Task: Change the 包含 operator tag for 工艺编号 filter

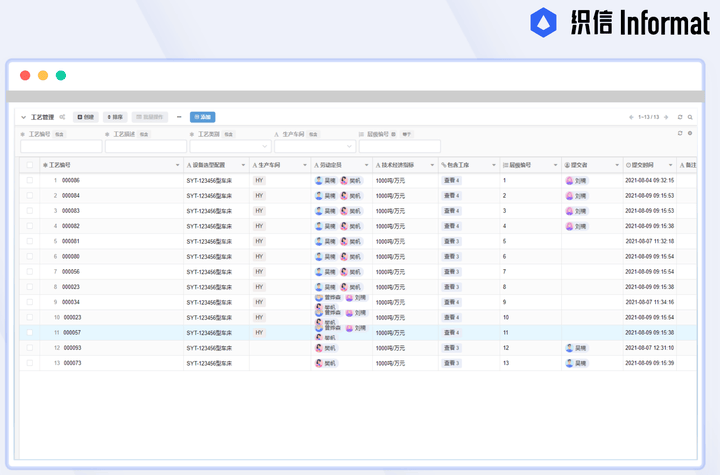Action: (x=59, y=134)
